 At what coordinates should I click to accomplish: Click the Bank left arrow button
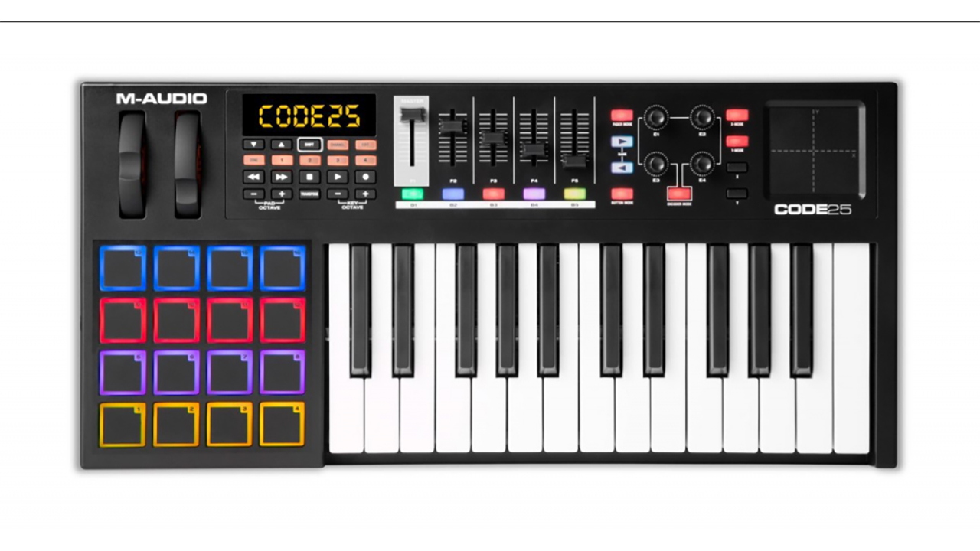coord(622,168)
